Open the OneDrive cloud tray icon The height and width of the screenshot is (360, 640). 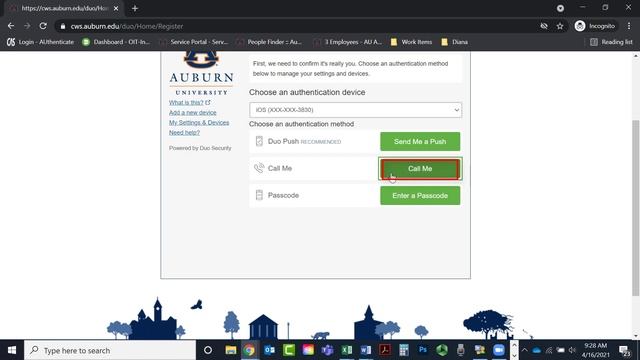[x=537, y=350]
